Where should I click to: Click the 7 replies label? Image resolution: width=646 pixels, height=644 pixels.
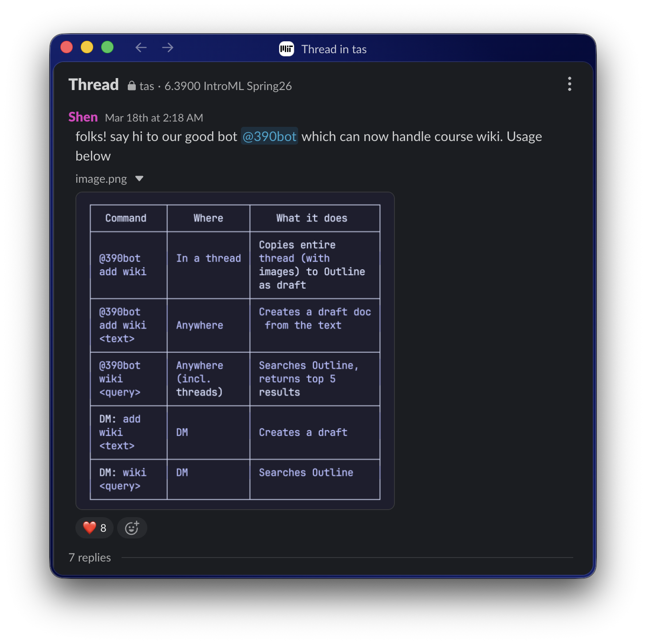[90, 558]
